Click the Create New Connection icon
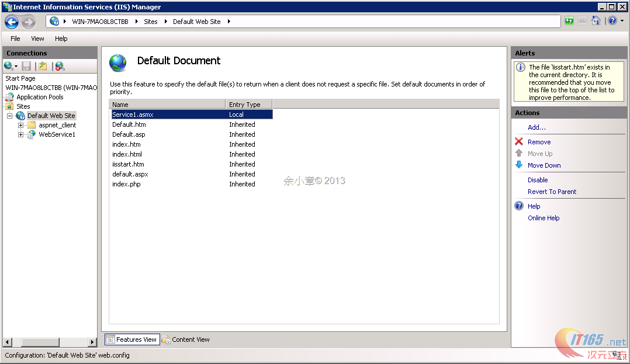 (x=8, y=66)
